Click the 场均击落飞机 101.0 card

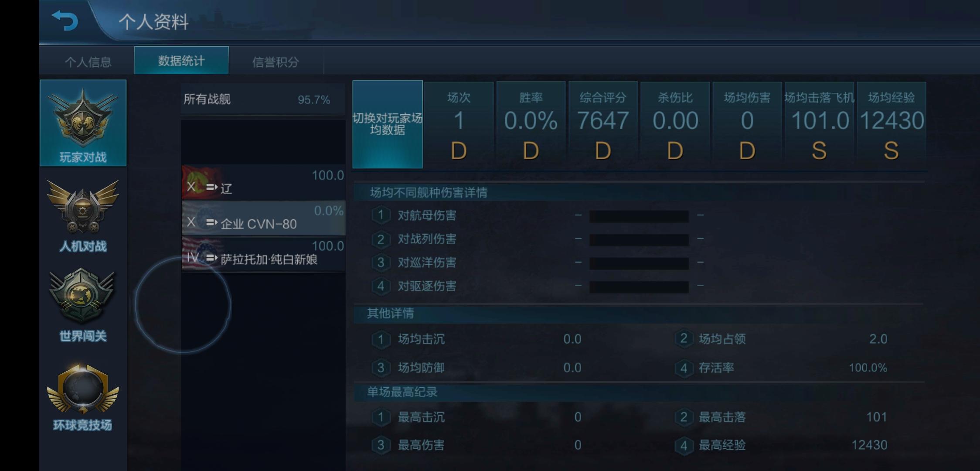coord(819,125)
